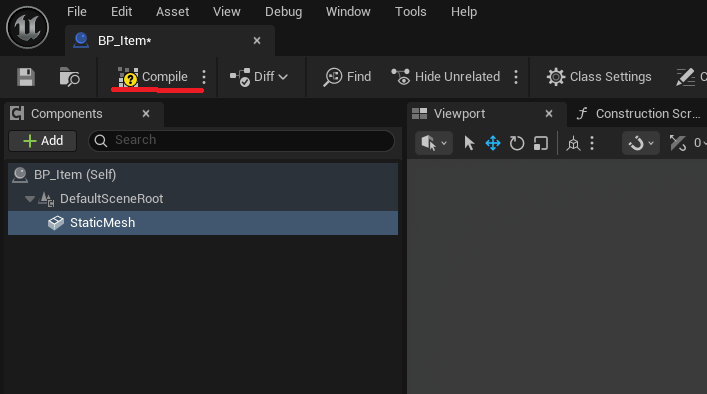
Task: Add a new component
Action: tap(43, 141)
